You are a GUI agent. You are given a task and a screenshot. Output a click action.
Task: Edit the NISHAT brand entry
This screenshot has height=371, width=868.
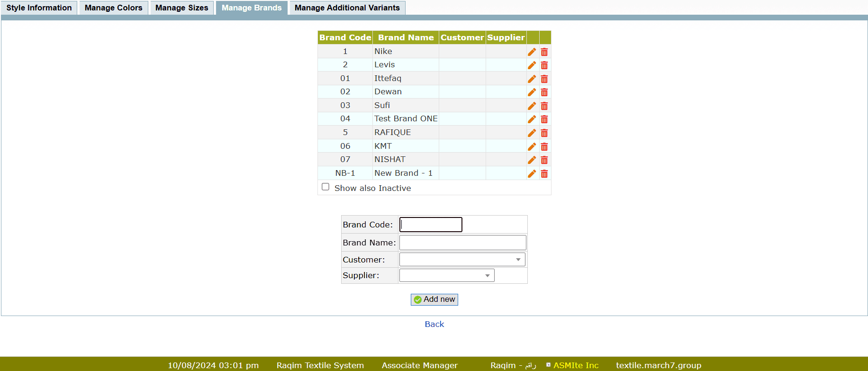point(532,160)
